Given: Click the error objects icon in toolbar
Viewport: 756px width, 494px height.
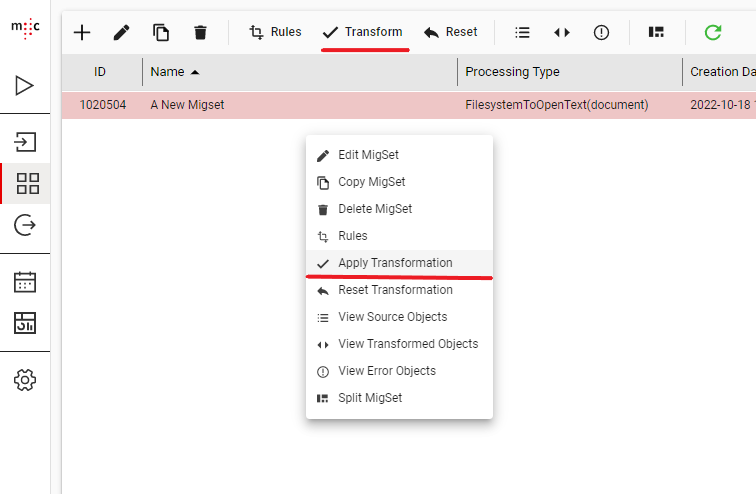Looking at the screenshot, I should tap(601, 32).
